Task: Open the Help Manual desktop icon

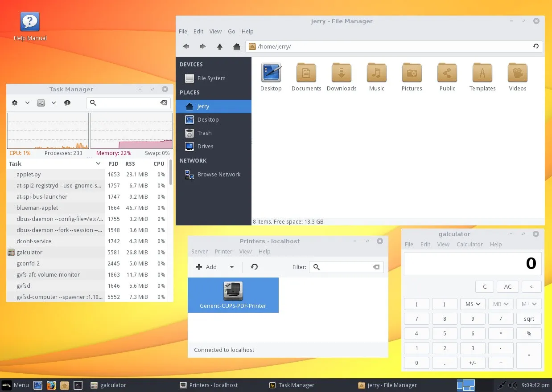Action: coord(29,21)
